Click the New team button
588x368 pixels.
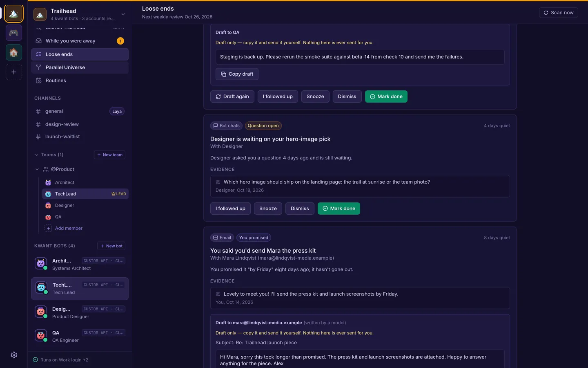tap(109, 155)
